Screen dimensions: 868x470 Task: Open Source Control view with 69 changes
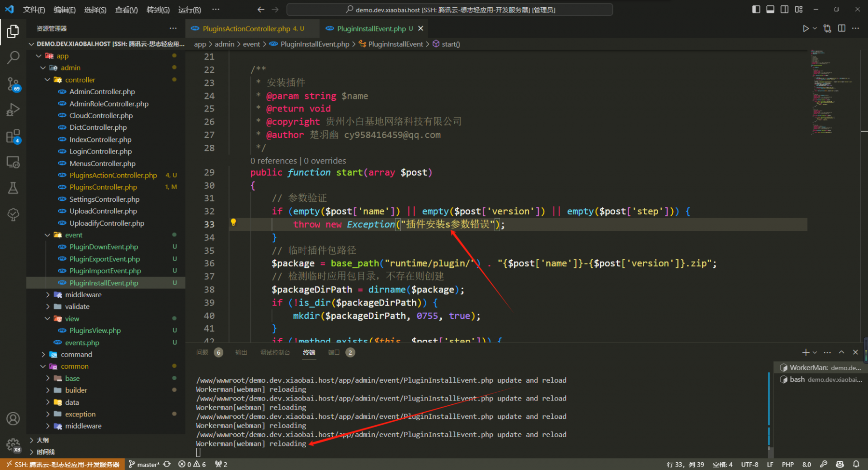(x=13, y=84)
